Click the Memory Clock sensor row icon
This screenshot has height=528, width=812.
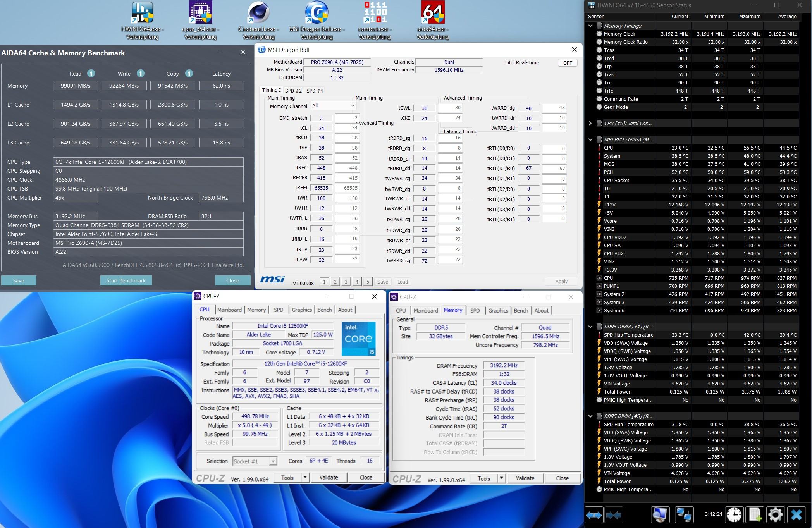(x=599, y=34)
